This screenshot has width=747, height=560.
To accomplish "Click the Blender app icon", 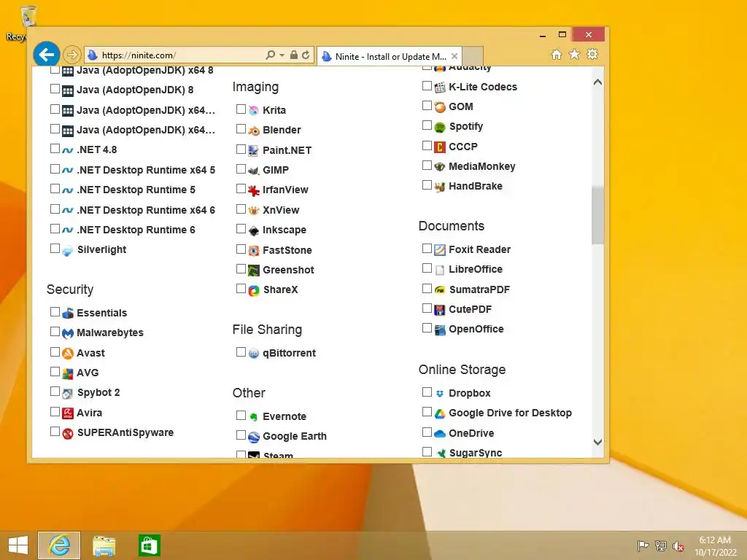I will pyautogui.click(x=254, y=130).
